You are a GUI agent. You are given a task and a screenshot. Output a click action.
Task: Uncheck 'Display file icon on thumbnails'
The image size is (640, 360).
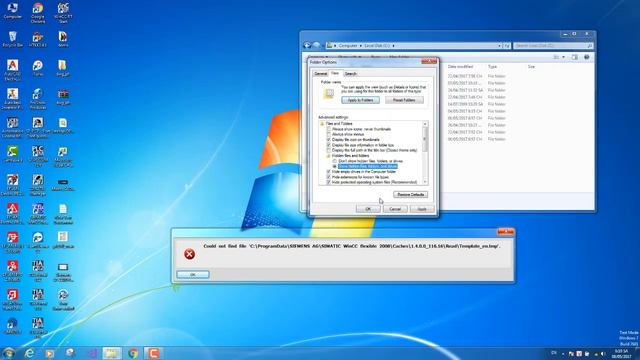[329, 140]
